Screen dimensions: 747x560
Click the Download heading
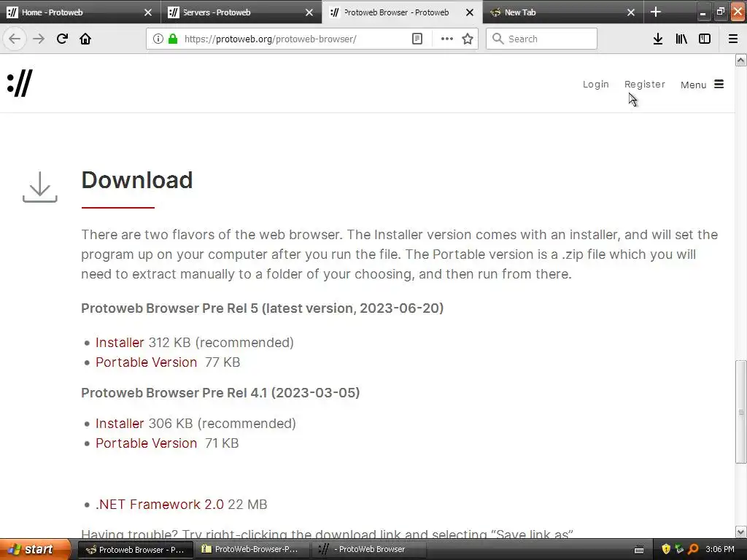[137, 181]
